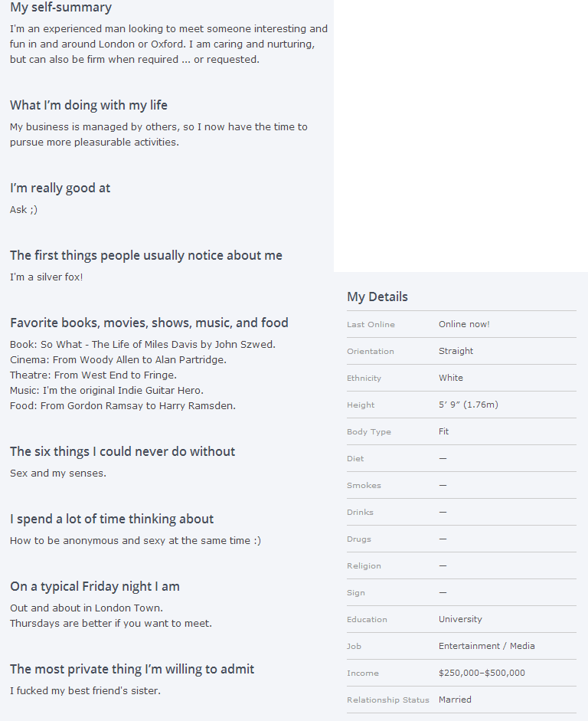This screenshot has height=721, width=588.
Task: Click the "Online now!" status text
Action: click(x=464, y=324)
